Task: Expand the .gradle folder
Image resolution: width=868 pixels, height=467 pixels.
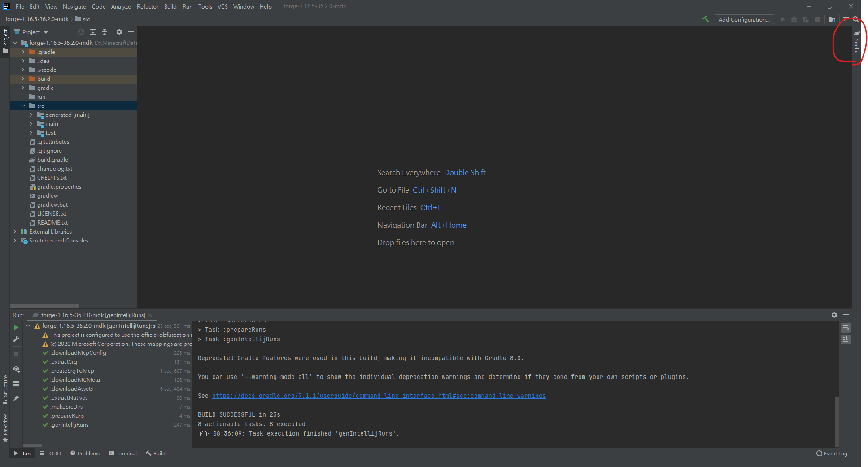Action: tap(23, 52)
